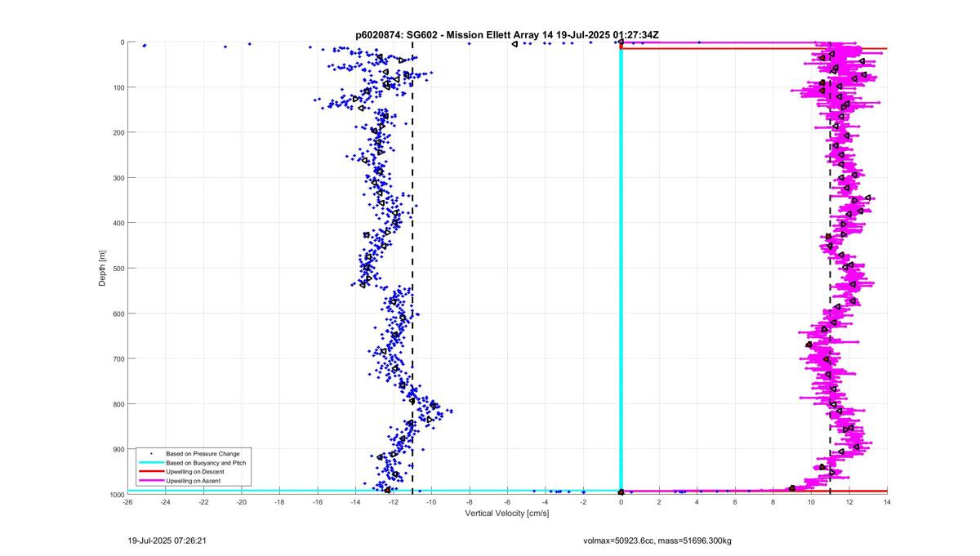
Task: Click depth-axis tick label '400'
Action: (x=118, y=223)
